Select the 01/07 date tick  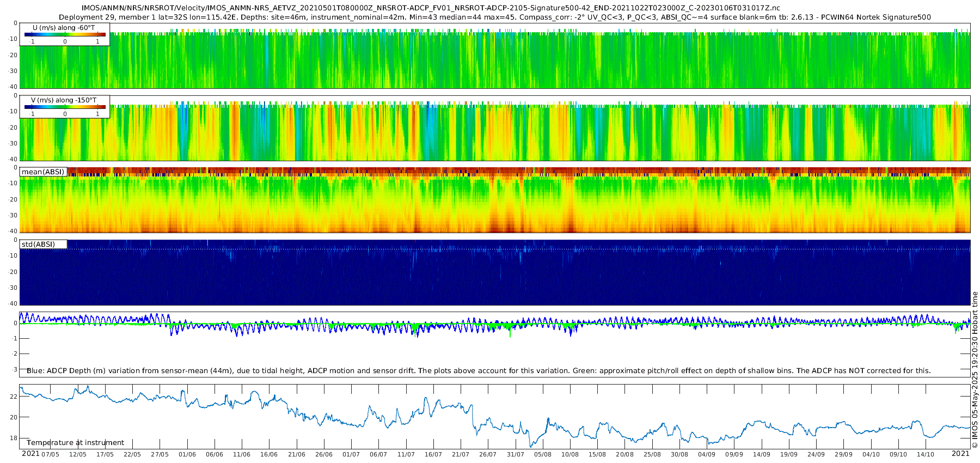click(x=351, y=455)
